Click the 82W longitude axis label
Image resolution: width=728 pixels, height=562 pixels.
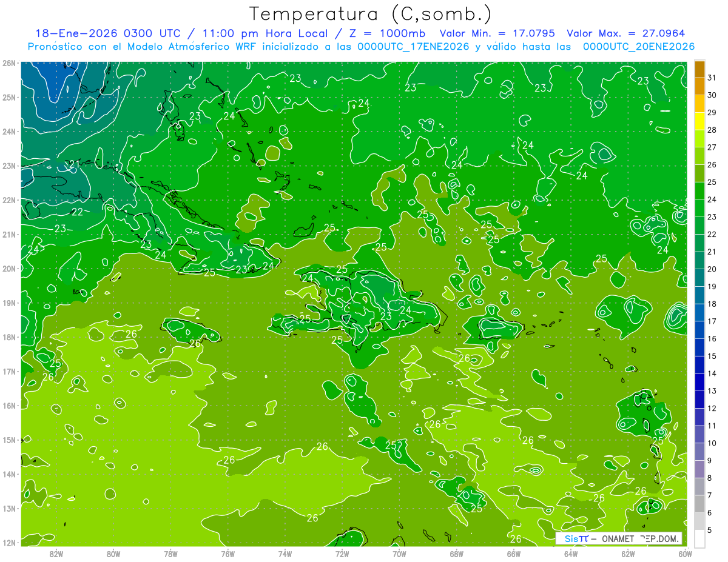click(x=56, y=554)
